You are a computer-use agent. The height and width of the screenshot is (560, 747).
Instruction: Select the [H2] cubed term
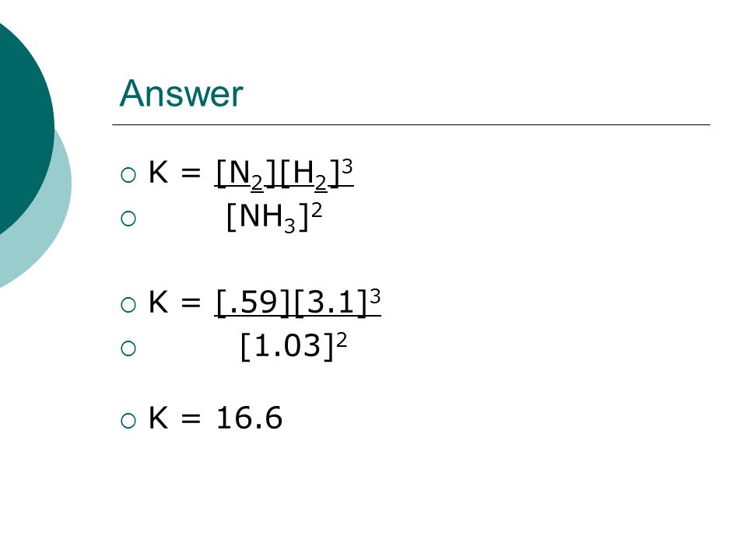(317, 173)
